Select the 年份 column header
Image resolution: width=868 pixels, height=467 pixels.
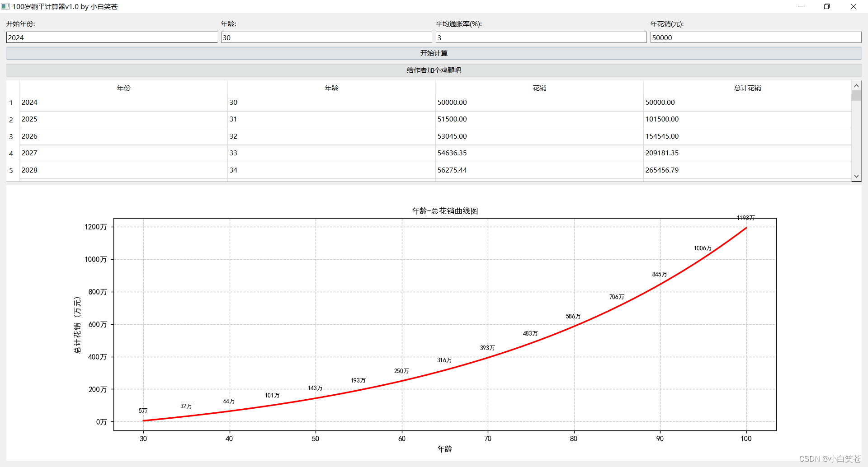pos(123,88)
